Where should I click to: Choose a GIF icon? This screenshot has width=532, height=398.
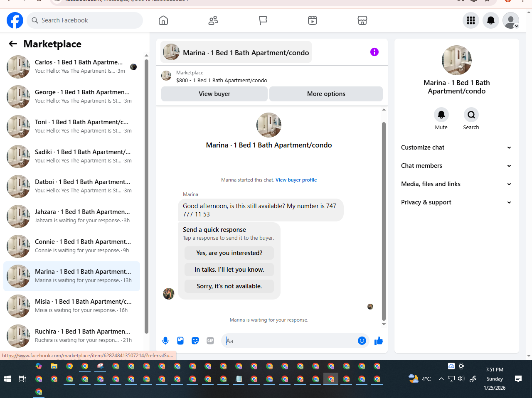[210, 341]
